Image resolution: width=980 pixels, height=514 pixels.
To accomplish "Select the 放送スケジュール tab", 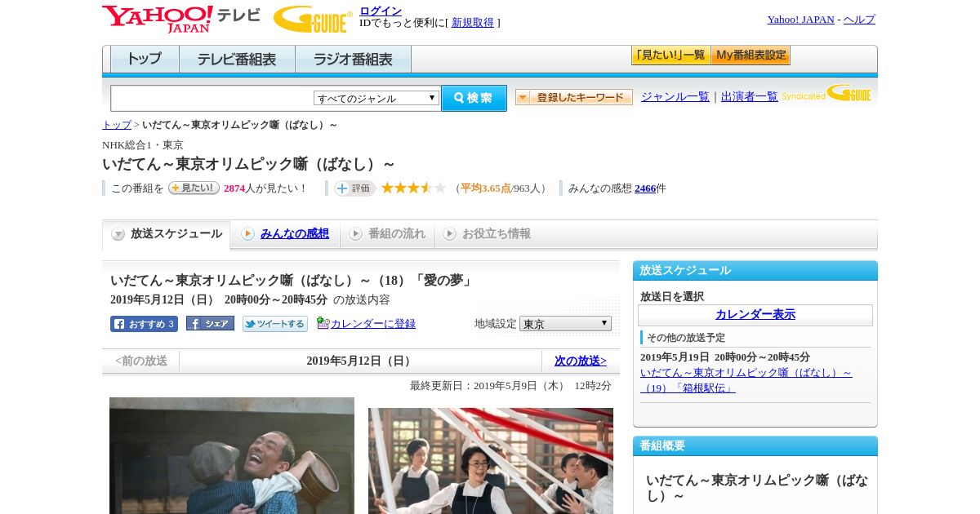I will 167,234.
